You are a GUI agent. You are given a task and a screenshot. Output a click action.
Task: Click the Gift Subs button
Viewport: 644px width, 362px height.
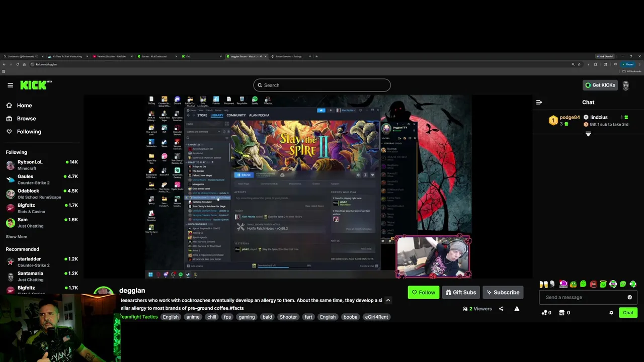(x=461, y=292)
